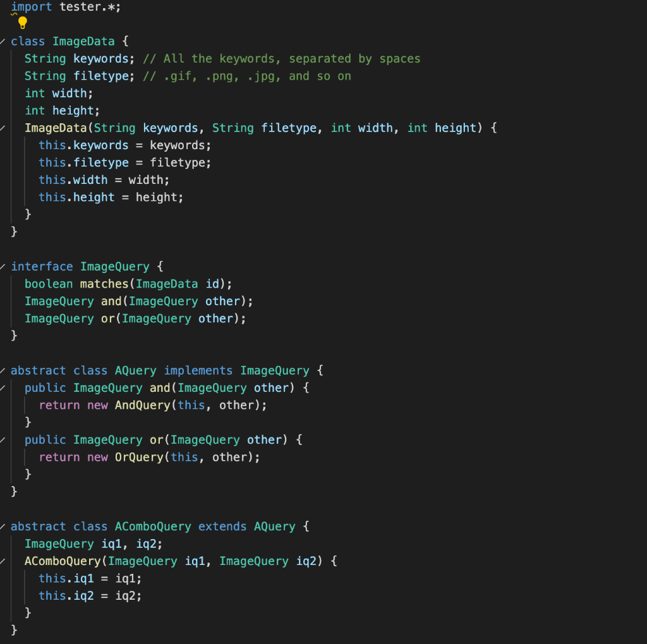Image resolution: width=647 pixels, height=644 pixels.
Task: Click the implements ImageQuery clause
Action: (198, 370)
